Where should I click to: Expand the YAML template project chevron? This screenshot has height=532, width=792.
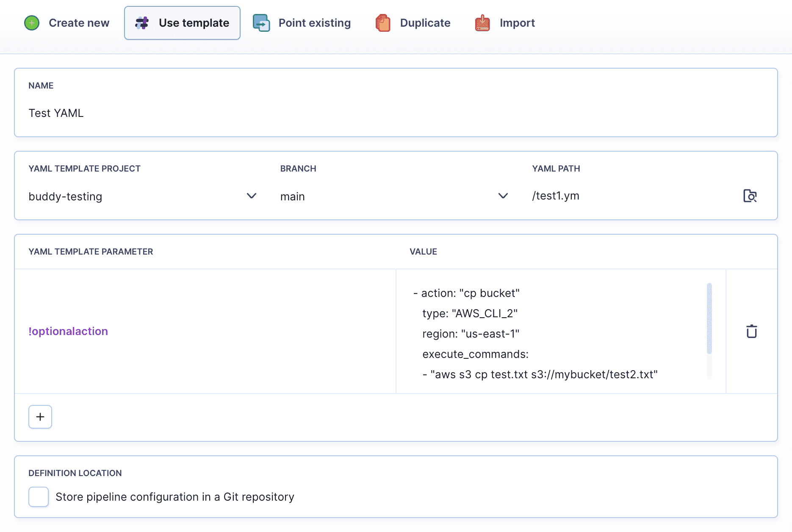coord(252,196)
